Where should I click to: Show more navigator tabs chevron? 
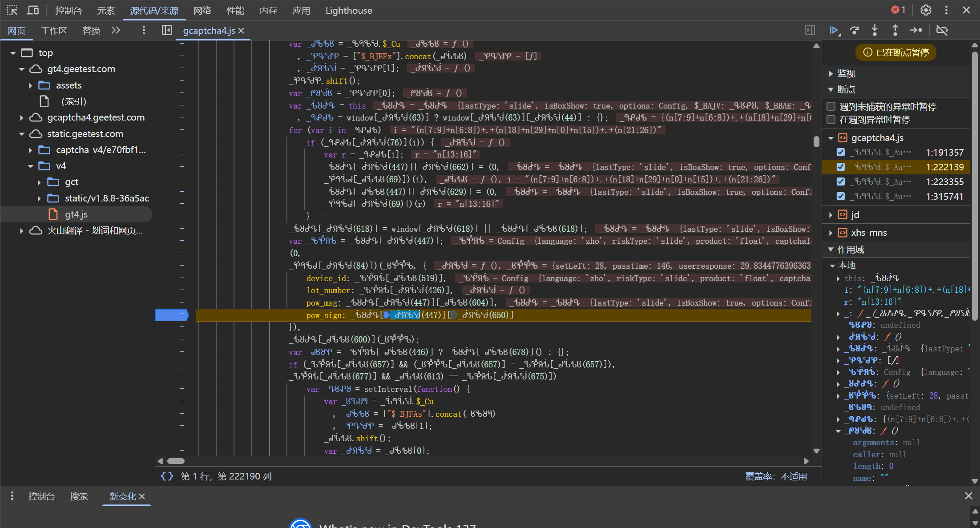tap(116, 30)
